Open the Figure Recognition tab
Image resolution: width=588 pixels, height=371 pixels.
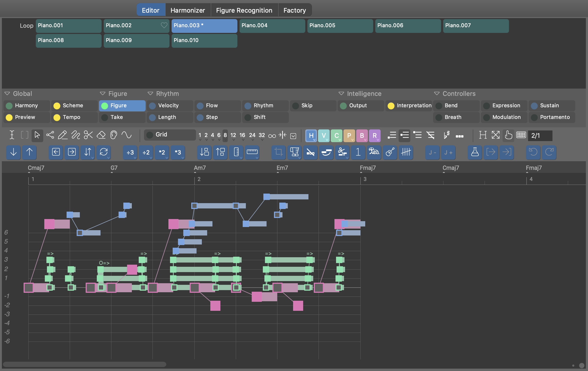[x=244, y=10]
